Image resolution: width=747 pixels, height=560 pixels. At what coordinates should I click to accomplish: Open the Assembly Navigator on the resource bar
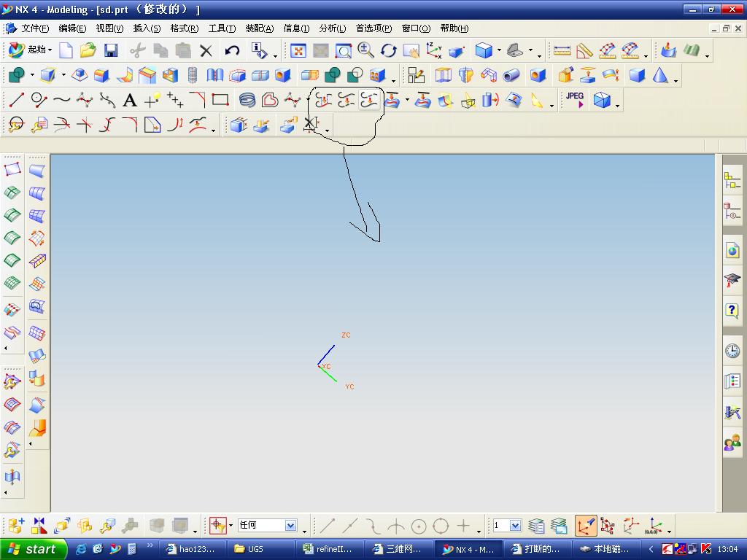[x=732, y=181]
